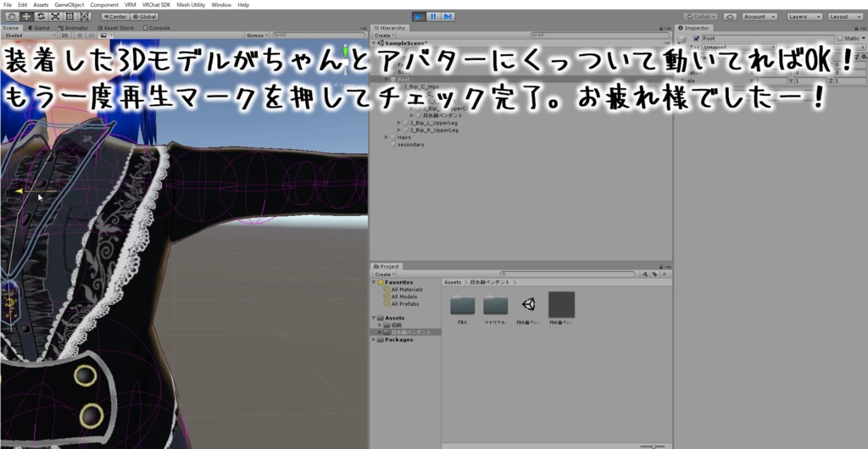Select the 月水晶ペンダント Unity scene asset
The width and height of the screenshot is (868, 449).
pyautogui.click(x=528, y=308)
